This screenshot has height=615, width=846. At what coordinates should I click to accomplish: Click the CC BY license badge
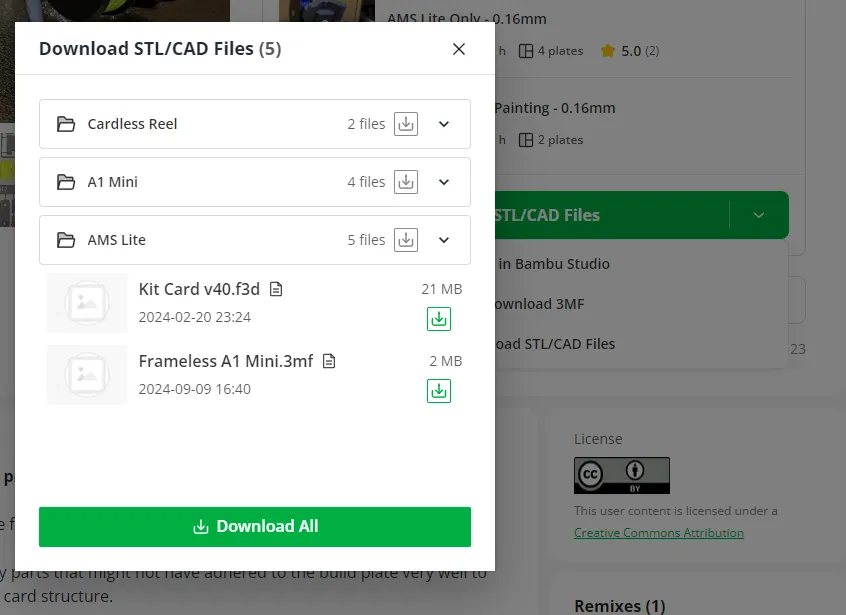point(622,475)
